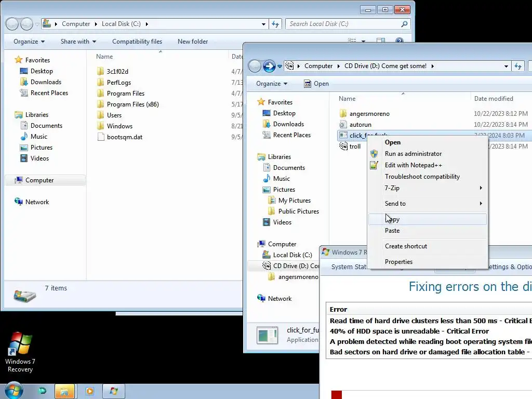Open the Windows Start orb
This screenshot has width=532, height=399.
pos(14,391)
